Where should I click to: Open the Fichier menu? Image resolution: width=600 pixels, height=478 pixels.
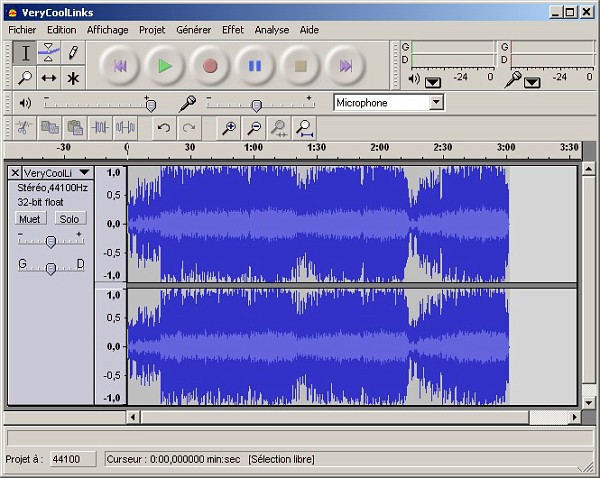22,30
